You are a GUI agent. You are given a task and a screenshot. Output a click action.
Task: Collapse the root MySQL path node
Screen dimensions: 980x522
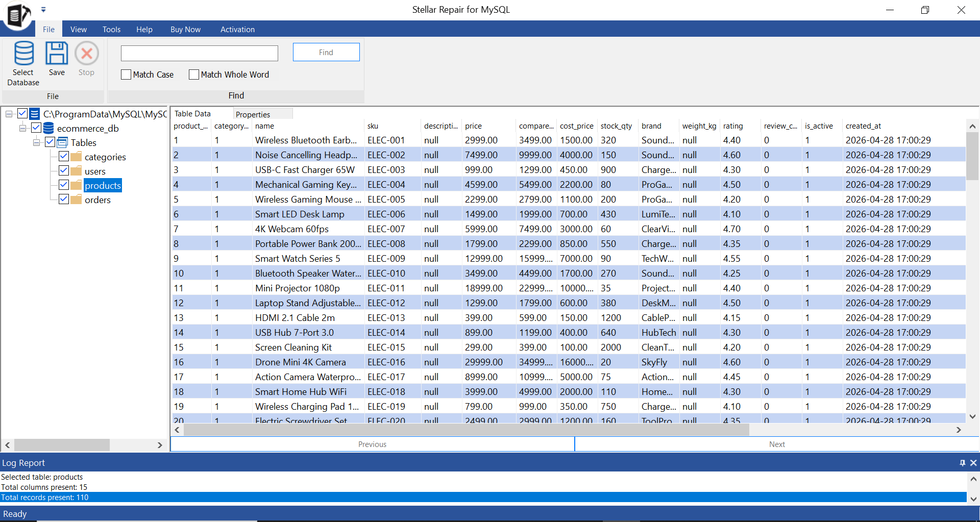pyautogui.click(x=9, y=114)
